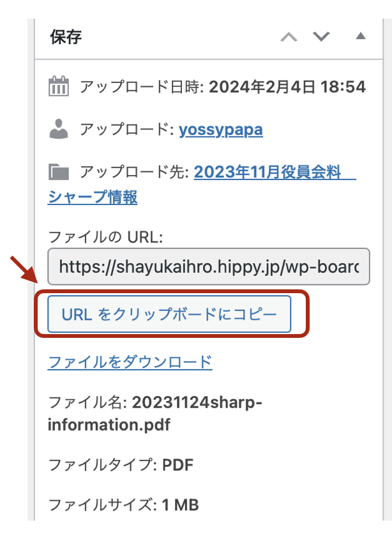The width and height of the screenshot is (392, 534).
Task: Click the 1 MB file size value
Action: coord(180,505)
